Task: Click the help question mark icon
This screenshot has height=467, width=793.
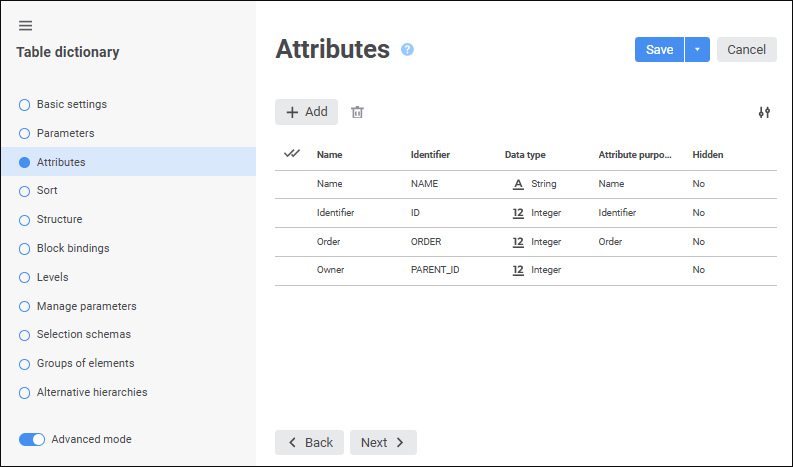Action: click(408, 50)
